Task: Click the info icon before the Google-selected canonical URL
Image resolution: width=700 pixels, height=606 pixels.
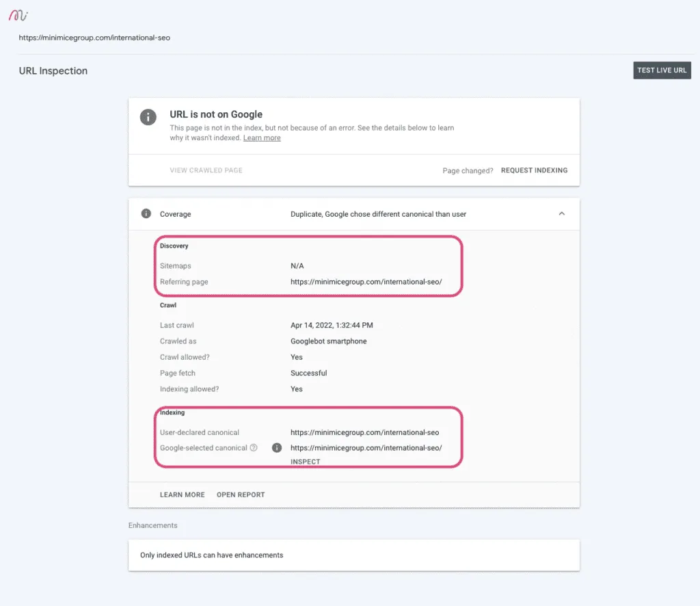Action: (x=277, y=447)
